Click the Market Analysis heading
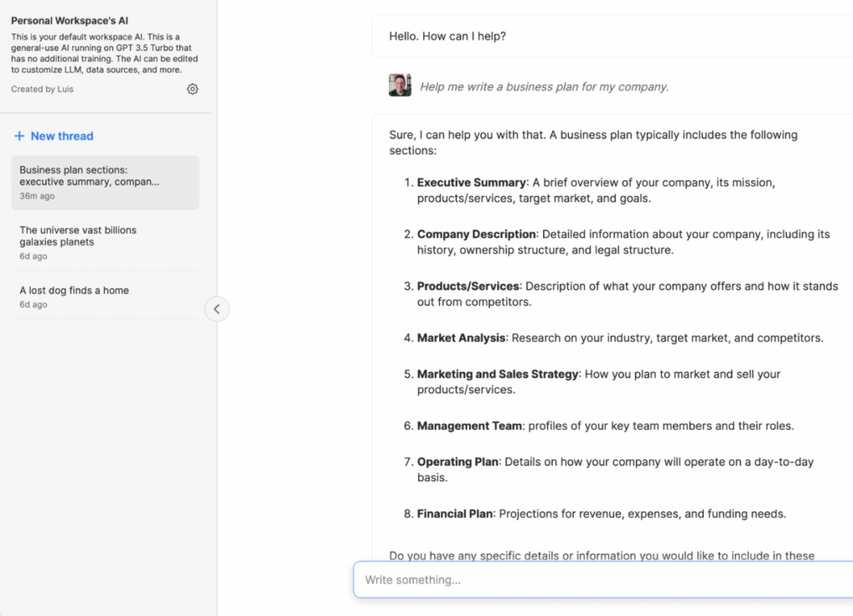The height and width of the screenshot is (616, 853). 461,338
